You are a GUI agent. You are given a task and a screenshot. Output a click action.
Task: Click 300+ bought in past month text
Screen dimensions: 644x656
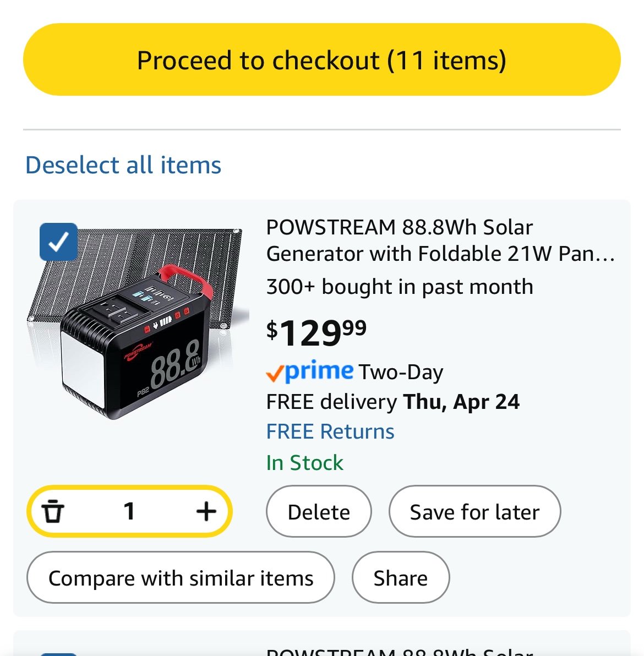pyautogui.click(x=400, y=287)
